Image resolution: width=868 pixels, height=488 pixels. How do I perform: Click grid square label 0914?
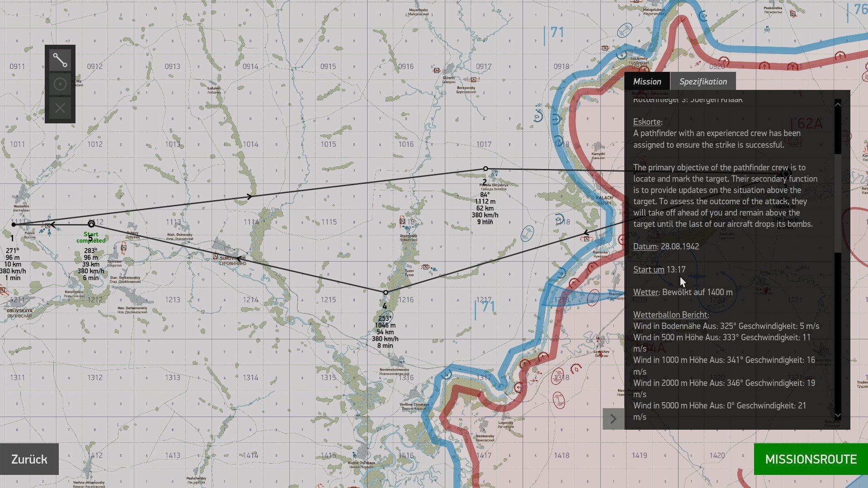pyautogui.click(x=250, y=66)
